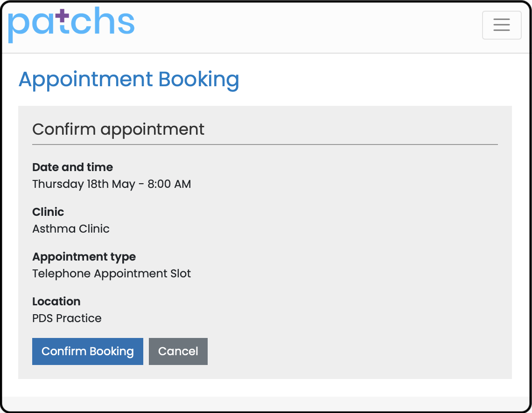
Task: Click the Confirm appointment heading
Action: (x=119, y=130)
